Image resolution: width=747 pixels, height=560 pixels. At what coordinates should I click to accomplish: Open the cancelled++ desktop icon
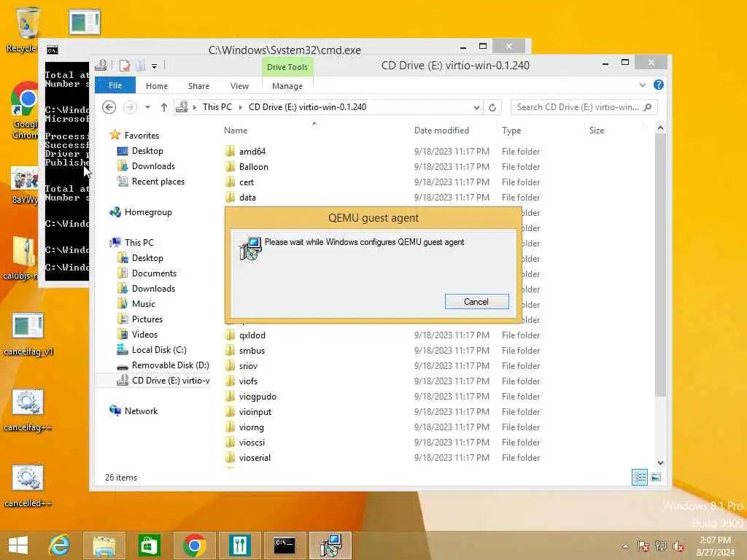point(28,485)
